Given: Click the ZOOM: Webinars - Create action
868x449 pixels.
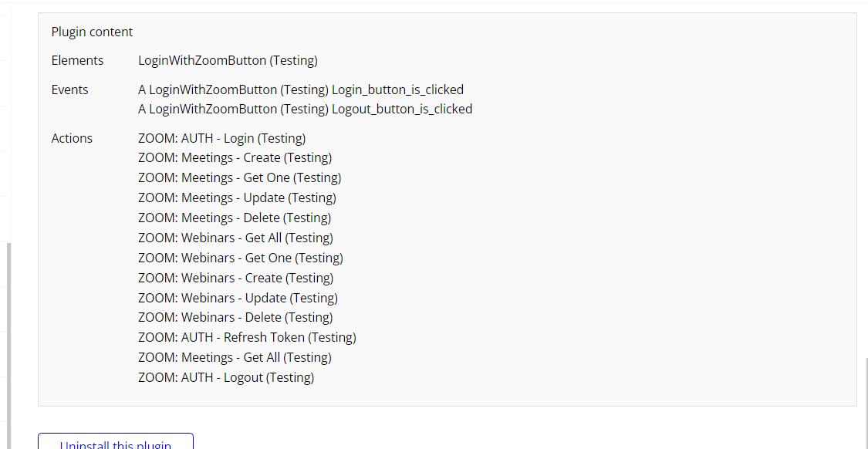Looking at the screenshot, I should 235,278.
